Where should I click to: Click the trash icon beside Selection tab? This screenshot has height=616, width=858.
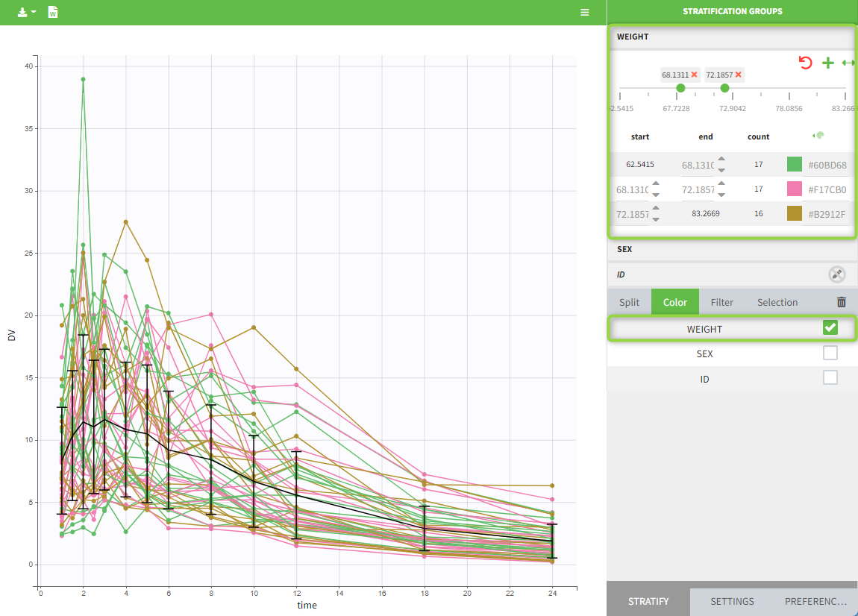pos(842,302)
